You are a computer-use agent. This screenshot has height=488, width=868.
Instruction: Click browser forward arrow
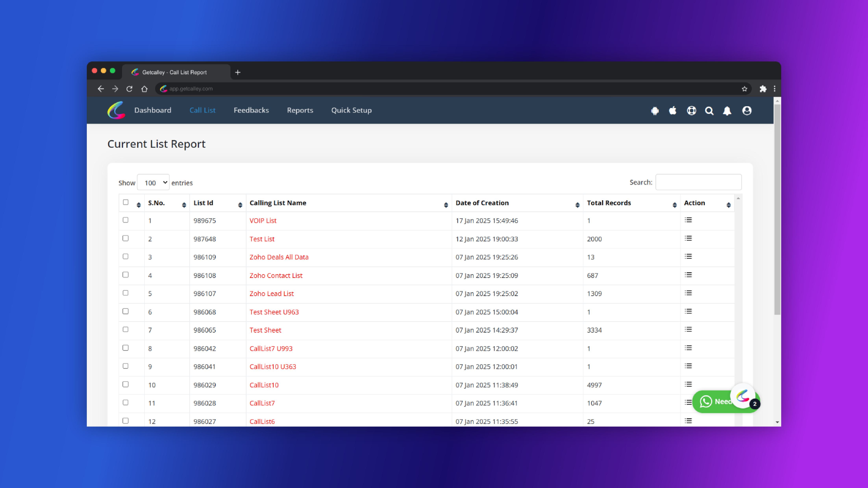tap(115, 89)
